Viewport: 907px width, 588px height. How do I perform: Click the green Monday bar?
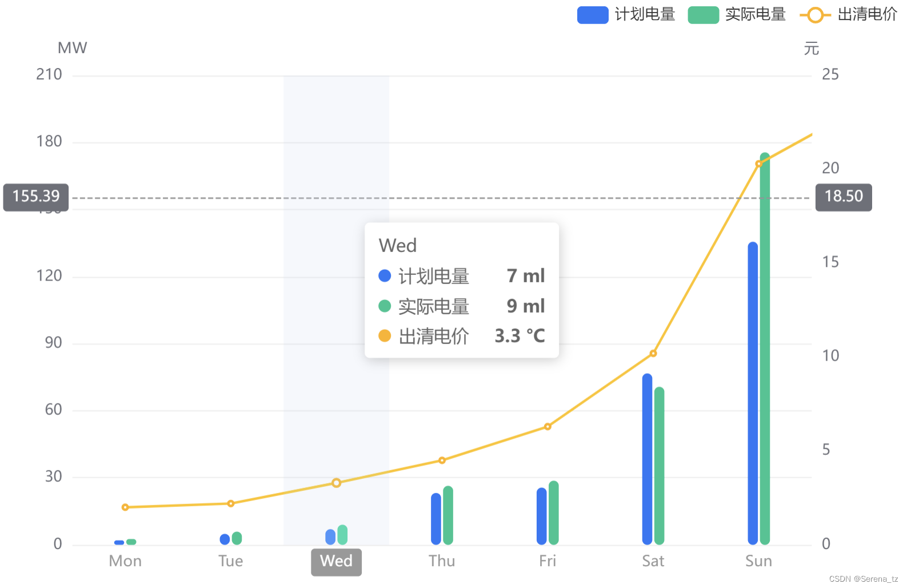[x=131, y=542]
